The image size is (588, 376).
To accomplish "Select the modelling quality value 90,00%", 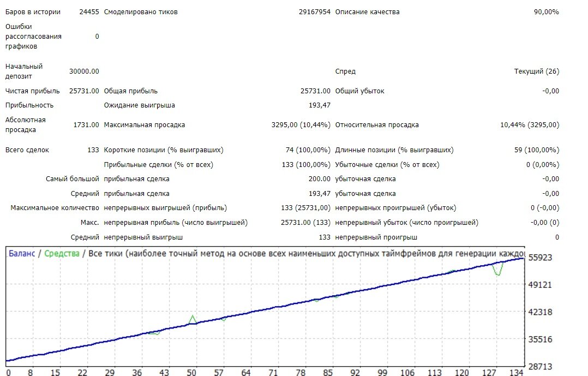I will (x=547, y=11).
